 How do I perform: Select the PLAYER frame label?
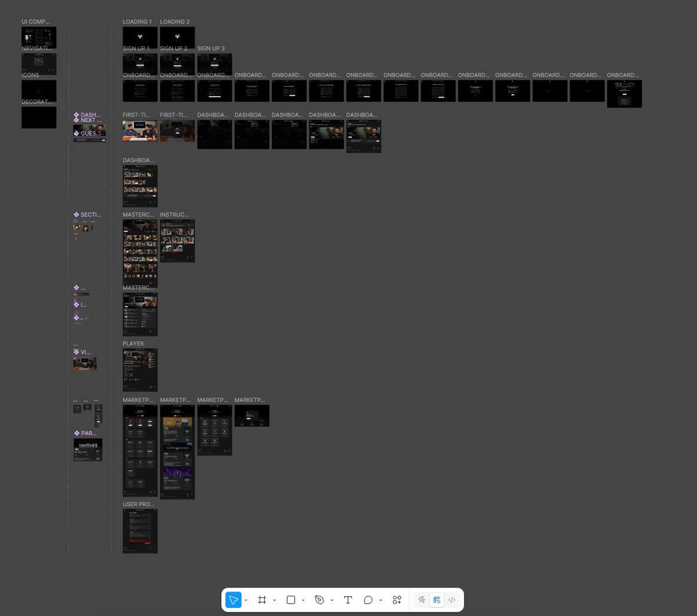point(133,343)
